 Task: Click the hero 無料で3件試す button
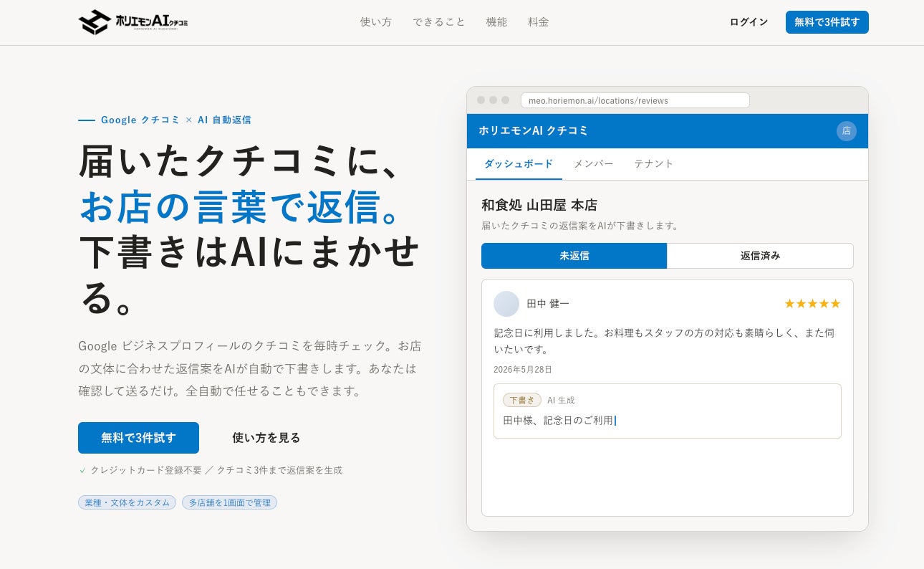tap(138, 438)
